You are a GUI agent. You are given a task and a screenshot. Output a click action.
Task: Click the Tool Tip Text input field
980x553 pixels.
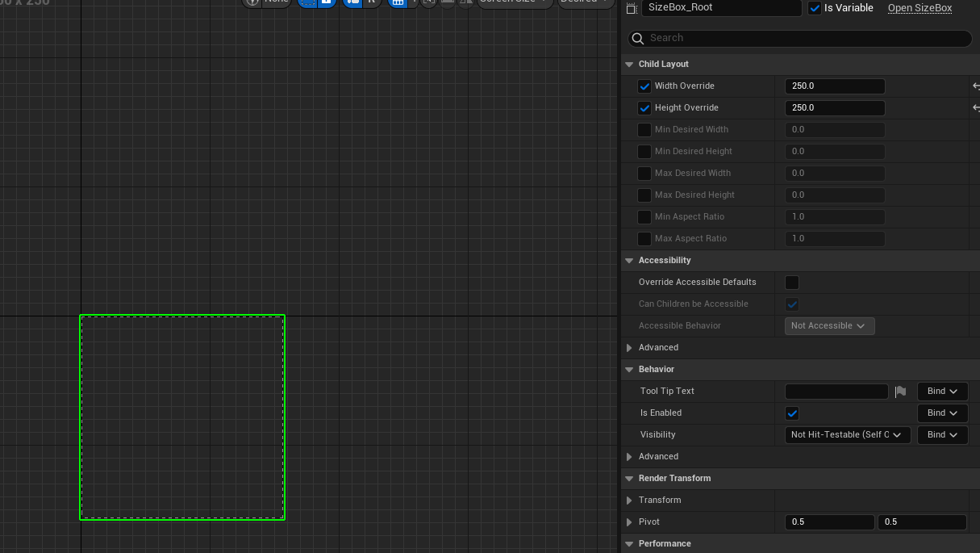tap(836, 392)
